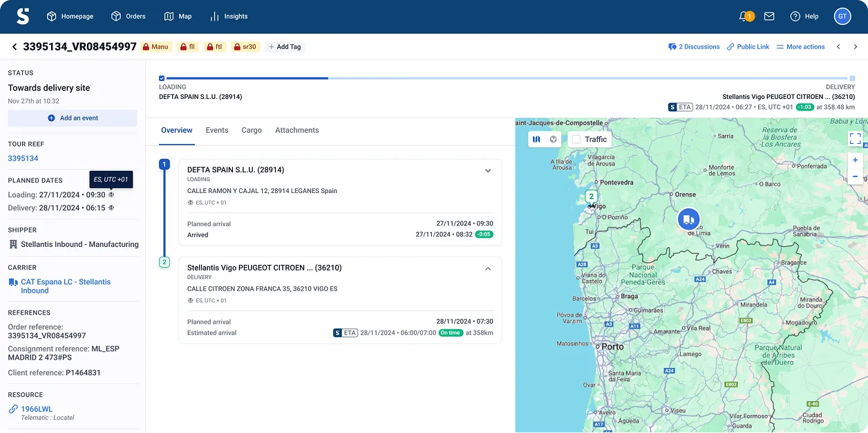Click stop 2 marker on map
Image resolution: width=868 pixels, height=433 pixels.
point(592,196)
